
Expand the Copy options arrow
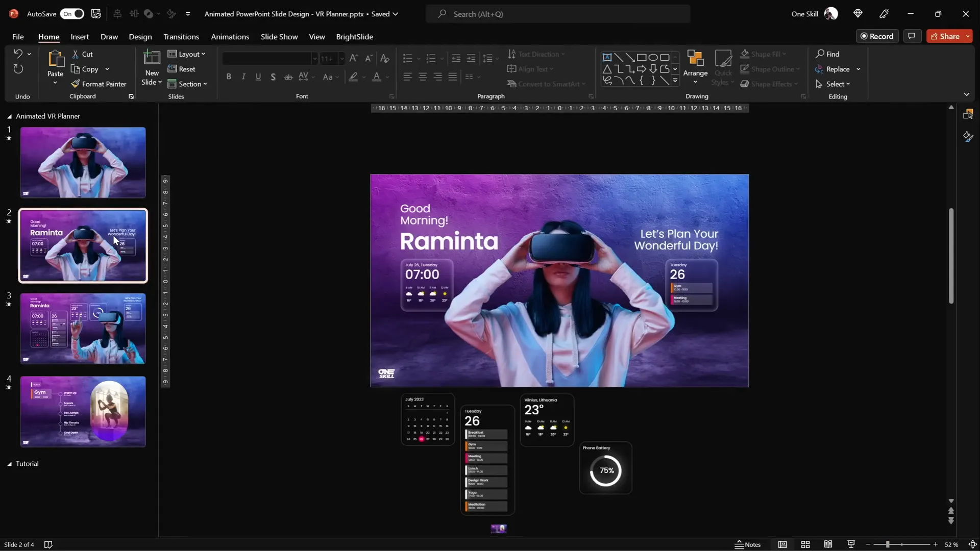point(107,69)
